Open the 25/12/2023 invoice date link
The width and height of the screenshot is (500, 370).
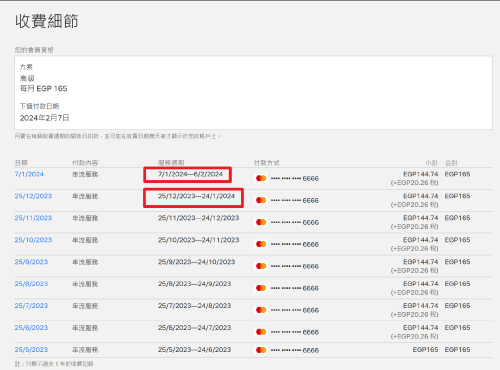(33, 196)
